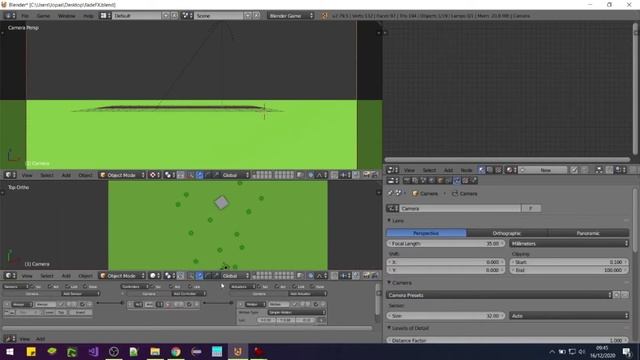The height and width of the screenshot is (360, 640).
Task: Open Camera Presets dropdown
Action: pyautogui.click(x=499, y=295)
